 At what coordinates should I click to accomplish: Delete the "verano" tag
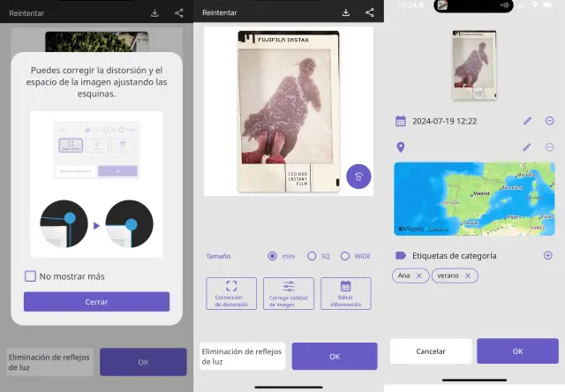[469, 275]
